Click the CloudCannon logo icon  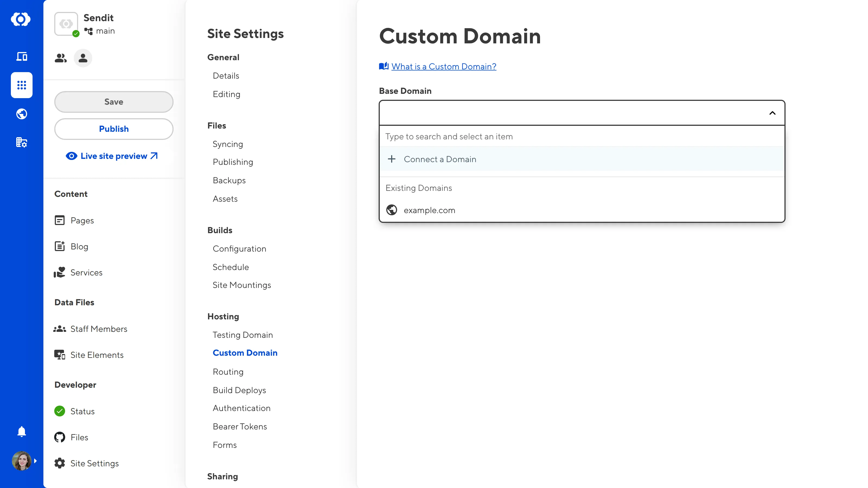pos(21,19)
